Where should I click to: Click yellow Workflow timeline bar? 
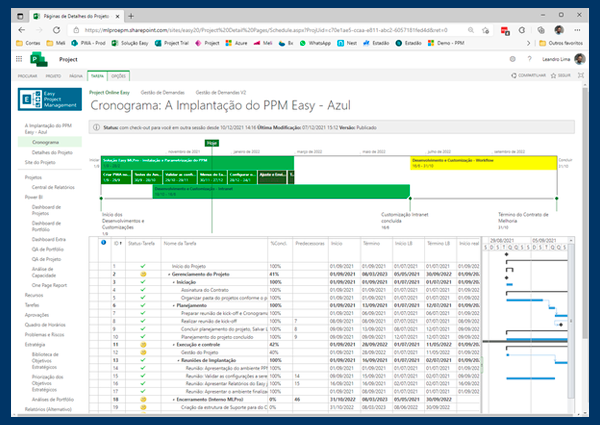pyautogui.click(x=483, y=163)
